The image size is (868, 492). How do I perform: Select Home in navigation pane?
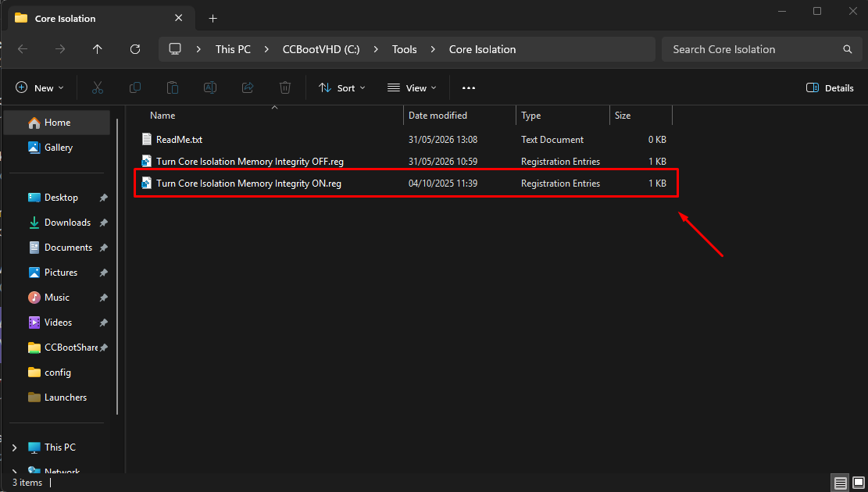pyautogui.click(x=57, y=123)
